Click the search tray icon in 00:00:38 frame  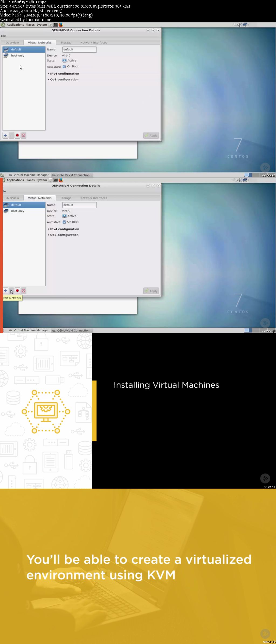click(235, 25)
